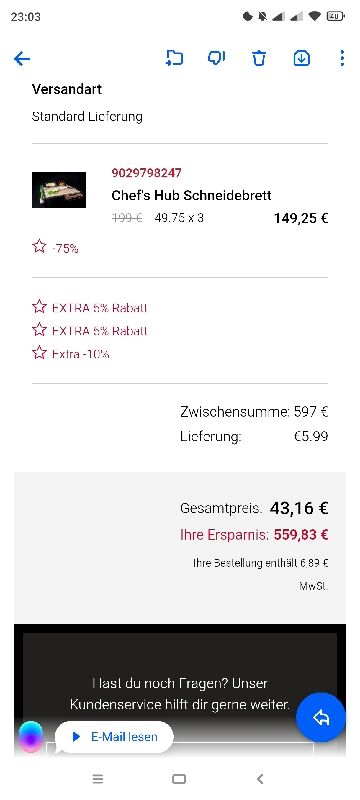Image resolution: width=360 pixels, height=800 pixels.
Task: Tap the thumbs-down report icon
Action: 217,58
